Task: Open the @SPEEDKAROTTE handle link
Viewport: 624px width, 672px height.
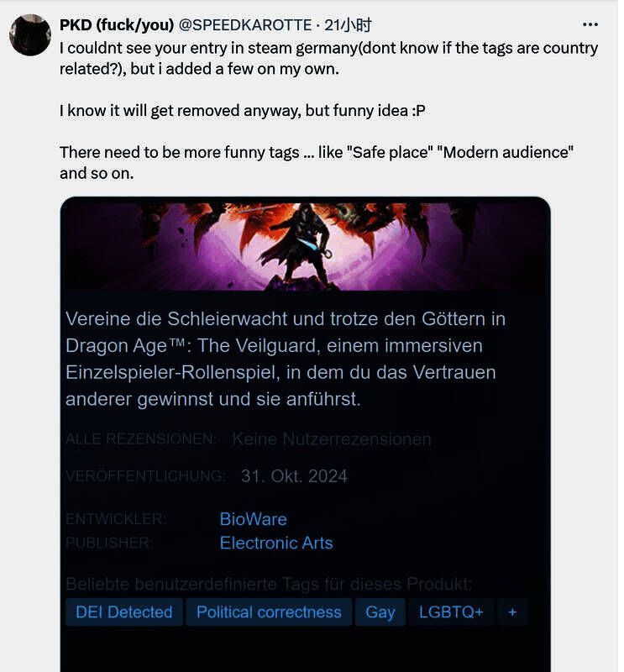Action: coord(244,25)
